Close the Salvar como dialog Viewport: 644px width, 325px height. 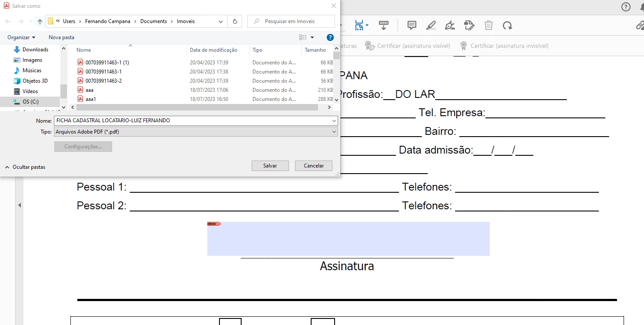click(x=334, y=6)
